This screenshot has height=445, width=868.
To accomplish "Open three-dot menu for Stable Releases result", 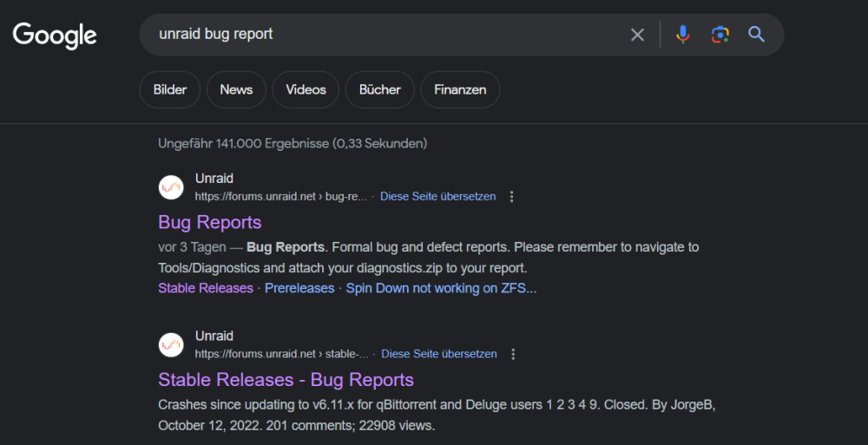I will pyautogui.click(x=513, y=354).
